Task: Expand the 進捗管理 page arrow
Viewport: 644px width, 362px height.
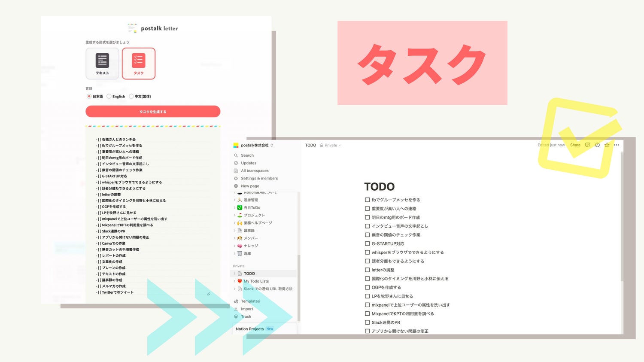Action: [234, 200]
